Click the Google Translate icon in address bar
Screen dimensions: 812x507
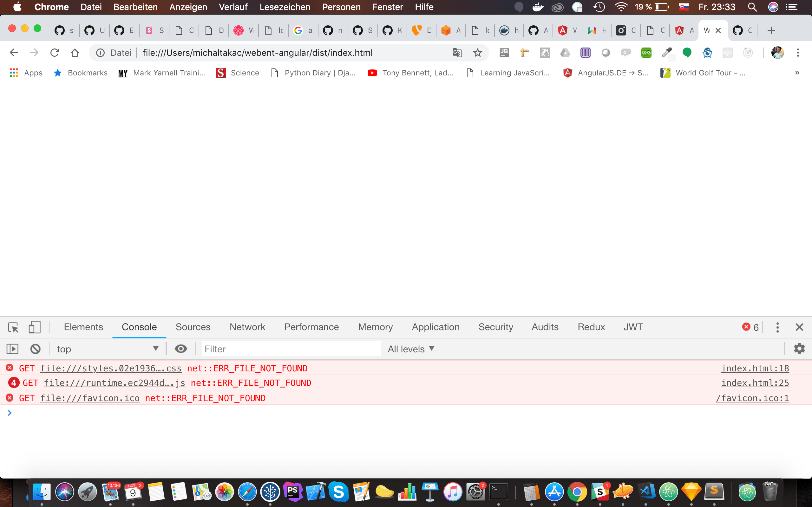coord(457,53)
